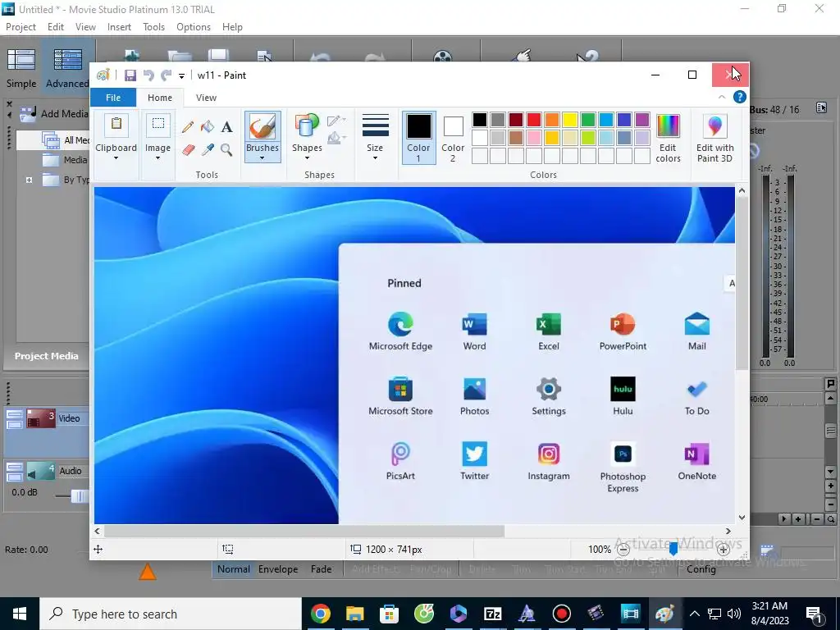Image resolution: width=840 pixels, height=630 pixels.
Task: Select the Text tool in Paint
Action: (227, 127)
